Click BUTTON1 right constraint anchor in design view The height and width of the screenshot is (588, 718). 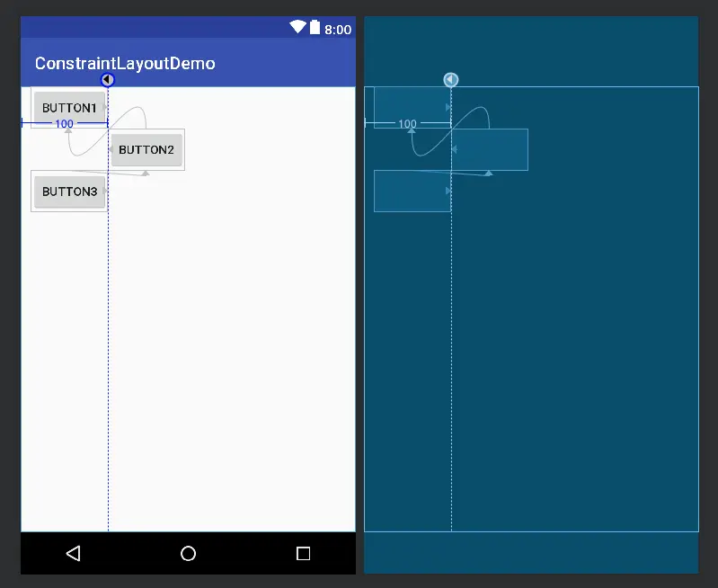click(105, 107)
